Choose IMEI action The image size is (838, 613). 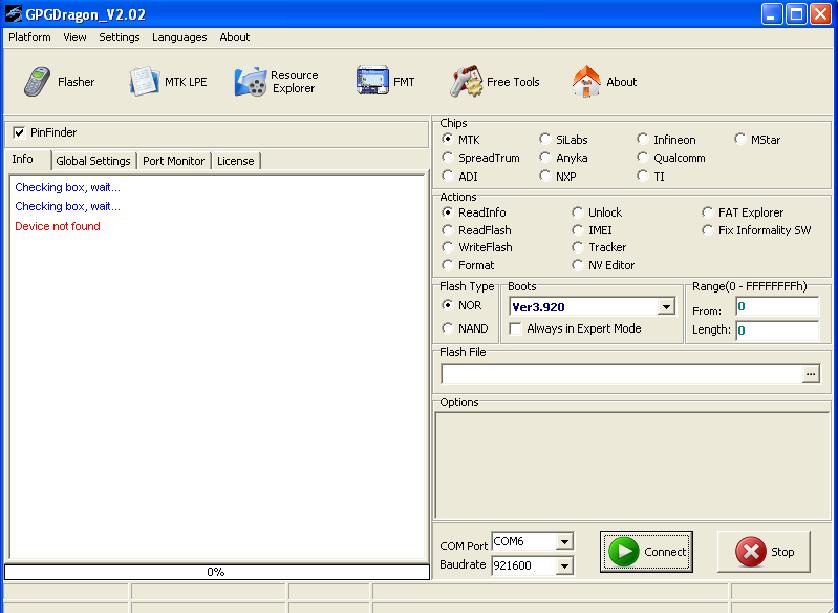click(577, 230)
